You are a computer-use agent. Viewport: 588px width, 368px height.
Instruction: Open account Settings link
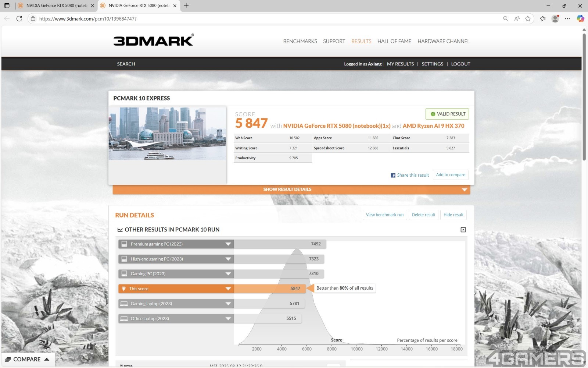click(432, 64)
